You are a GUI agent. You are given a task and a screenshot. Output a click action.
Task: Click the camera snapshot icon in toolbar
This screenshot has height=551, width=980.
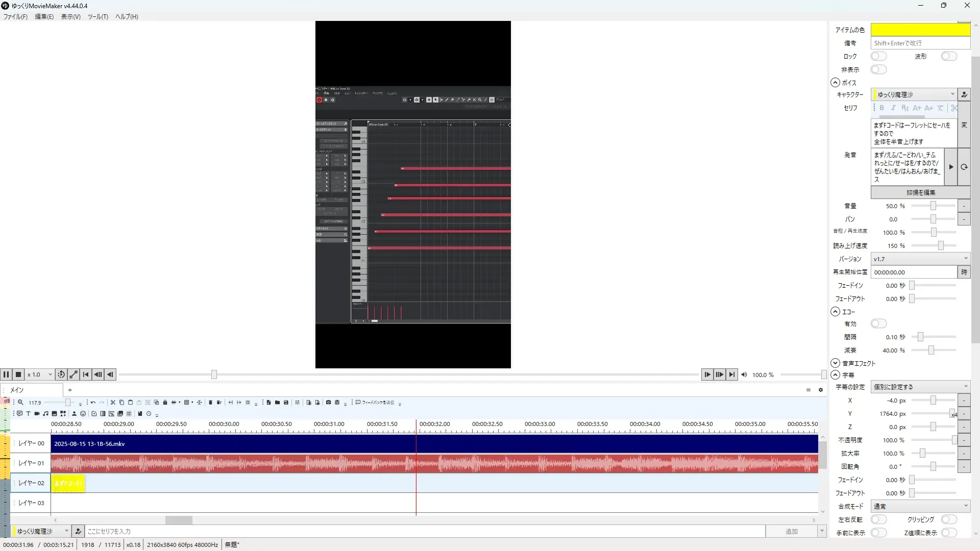pyautogui.click(x=328, y=403)
